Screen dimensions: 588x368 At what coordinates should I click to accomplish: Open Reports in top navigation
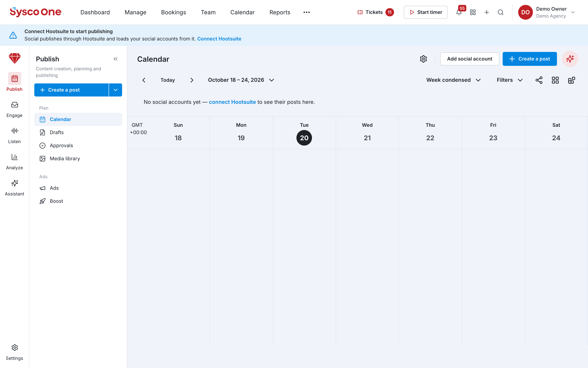[280, 12]
